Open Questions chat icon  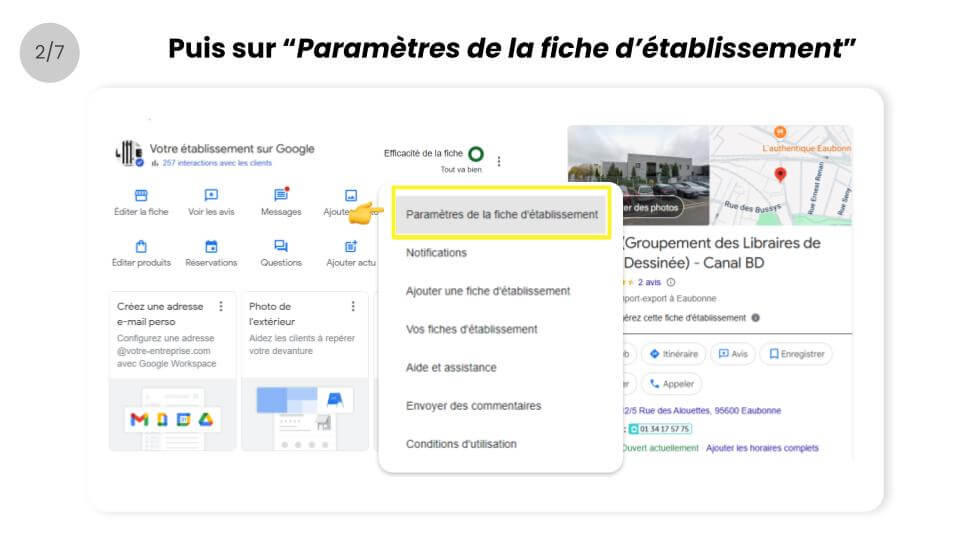click(x=281, y=246)
